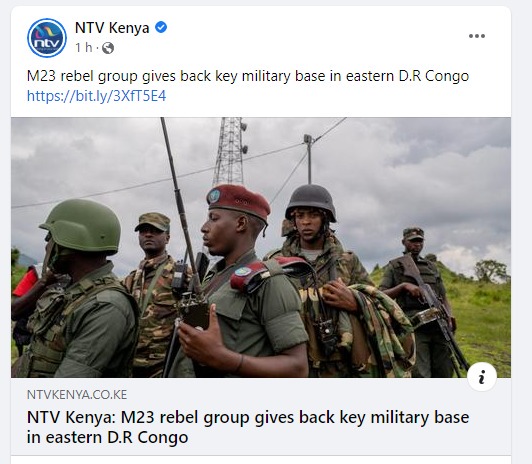
Task: Click the M23 rebel group caption text
Action: [248, 76]
